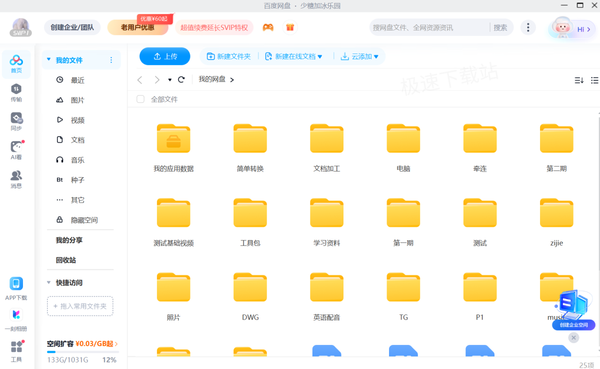Click the refresh icon in navigation bar
The width and height of the screenshot is (600, 369).
(x=181, y=79)
